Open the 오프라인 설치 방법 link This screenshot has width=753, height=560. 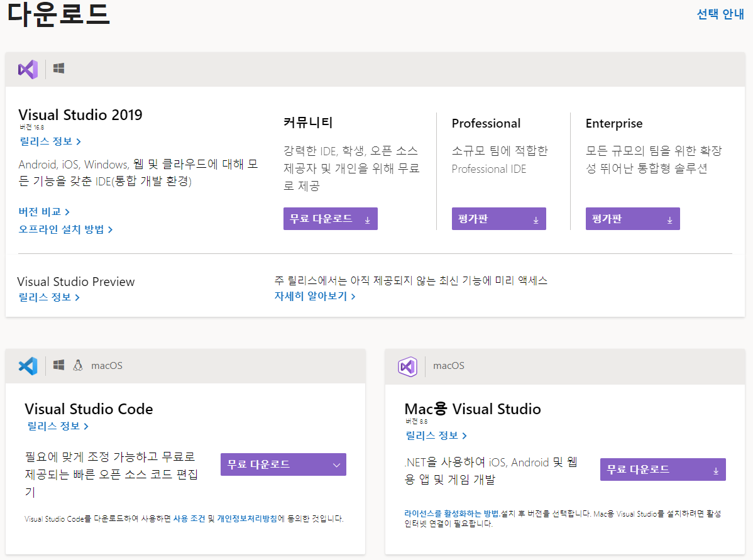coord(66,229)
